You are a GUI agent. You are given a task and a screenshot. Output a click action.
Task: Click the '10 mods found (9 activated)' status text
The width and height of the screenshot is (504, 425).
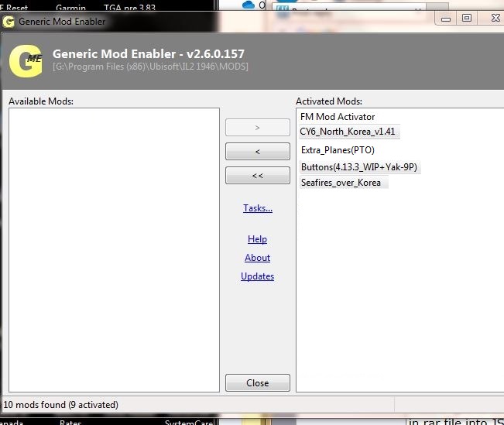60,404
